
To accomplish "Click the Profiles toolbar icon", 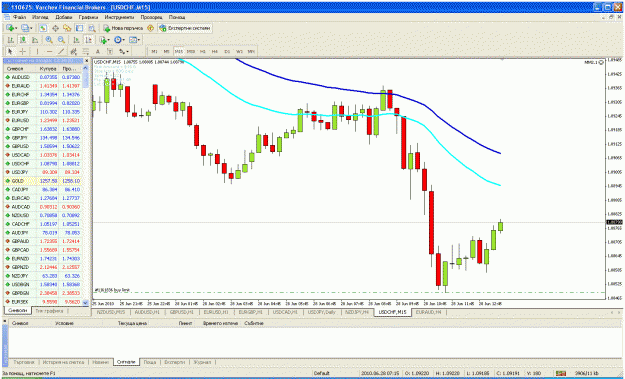I will pos(27,28).
